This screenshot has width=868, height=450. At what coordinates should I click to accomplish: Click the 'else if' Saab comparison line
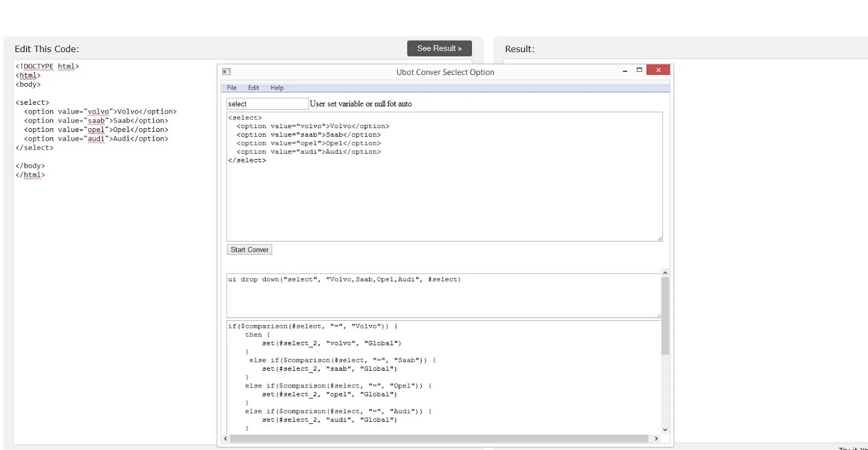pyautogui.click(x=342, y=360)
